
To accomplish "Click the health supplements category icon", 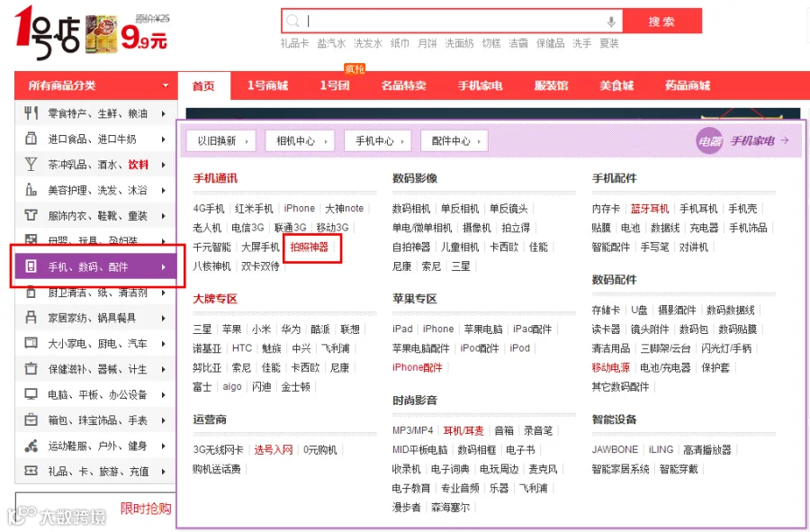I will [x=31, y=368].
